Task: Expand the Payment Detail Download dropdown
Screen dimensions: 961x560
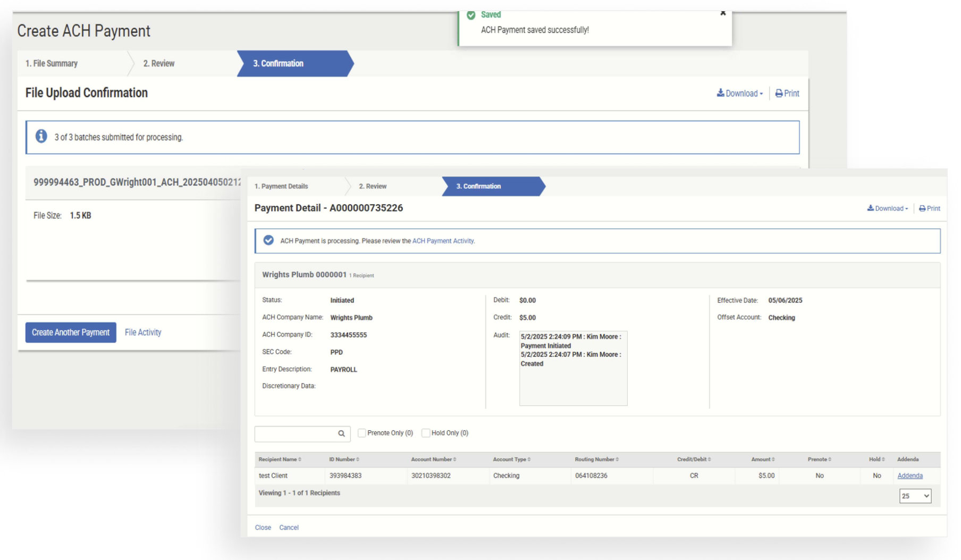Action: pyautogui.click(x=887, y=208)
